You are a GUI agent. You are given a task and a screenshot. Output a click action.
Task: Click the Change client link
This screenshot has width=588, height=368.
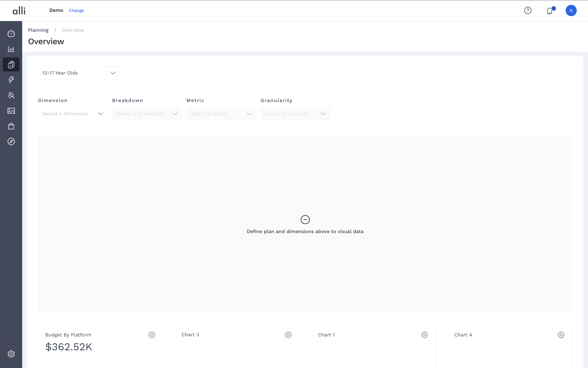[76, 11]
